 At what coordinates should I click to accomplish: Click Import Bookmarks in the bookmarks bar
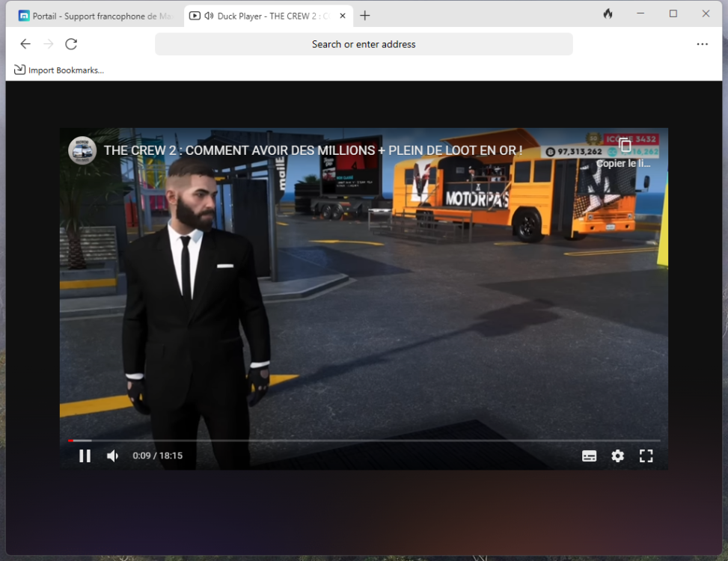(x=59, y=70)
